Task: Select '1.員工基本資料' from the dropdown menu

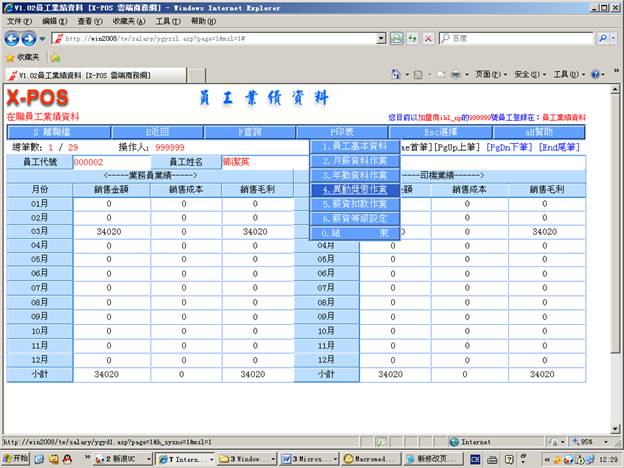Action: tap(355, 146)
